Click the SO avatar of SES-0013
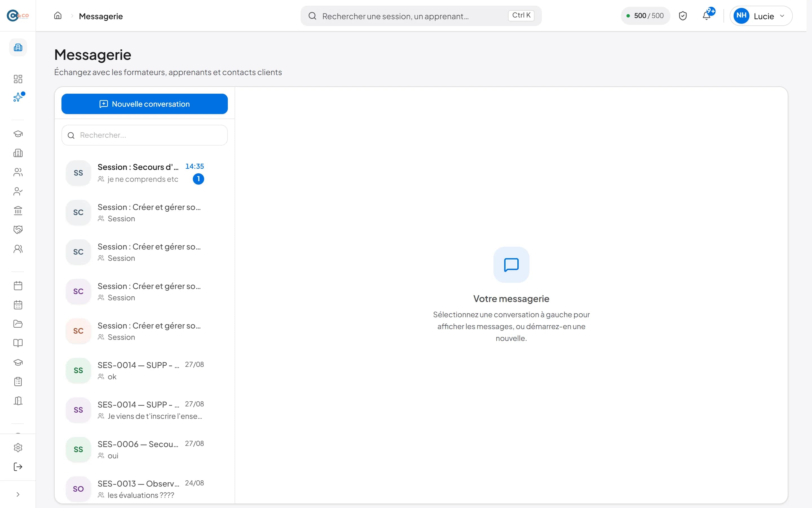Image resolution: width=812 pixels, height=508 pixels. [78, 489]
